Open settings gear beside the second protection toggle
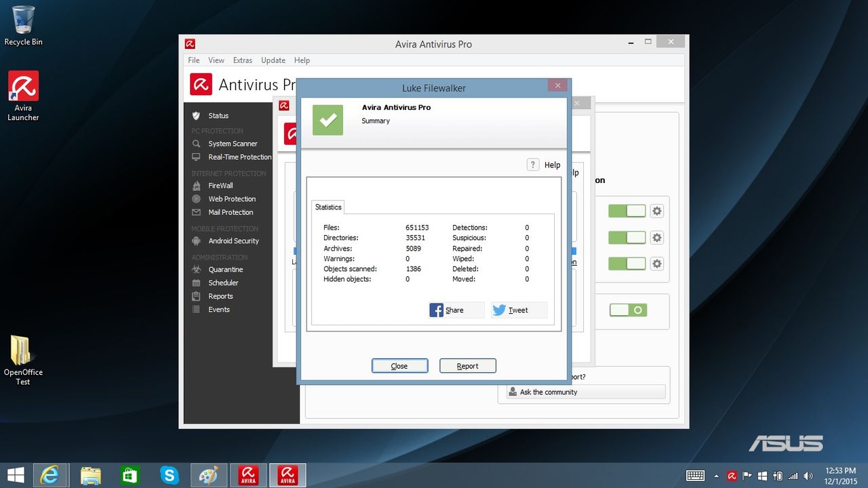The width and height of the screenshot is (868, 488). [x=656, y=238]
